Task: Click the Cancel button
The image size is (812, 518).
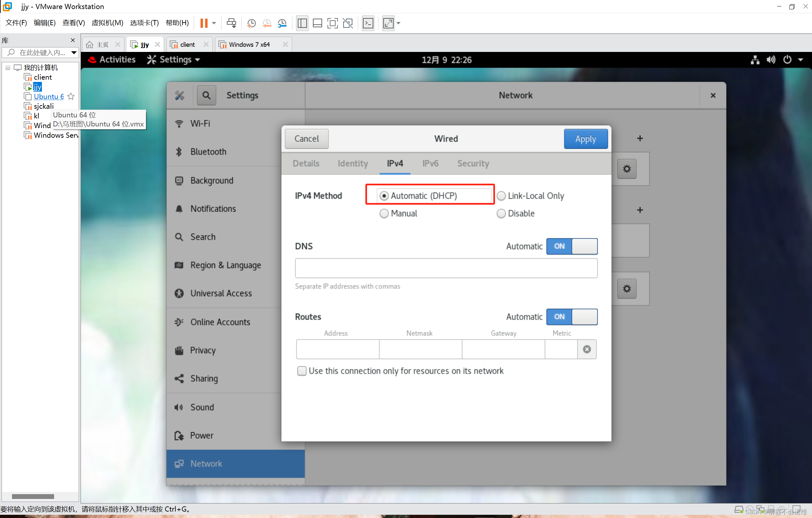Action: [x=306, y=139]
